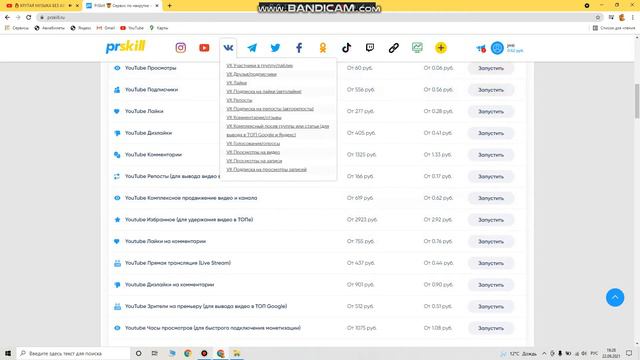Switch to the first YouTube browser tab
Screen dimensions: 640x360
pyautogui.click(x=41, y=6)
